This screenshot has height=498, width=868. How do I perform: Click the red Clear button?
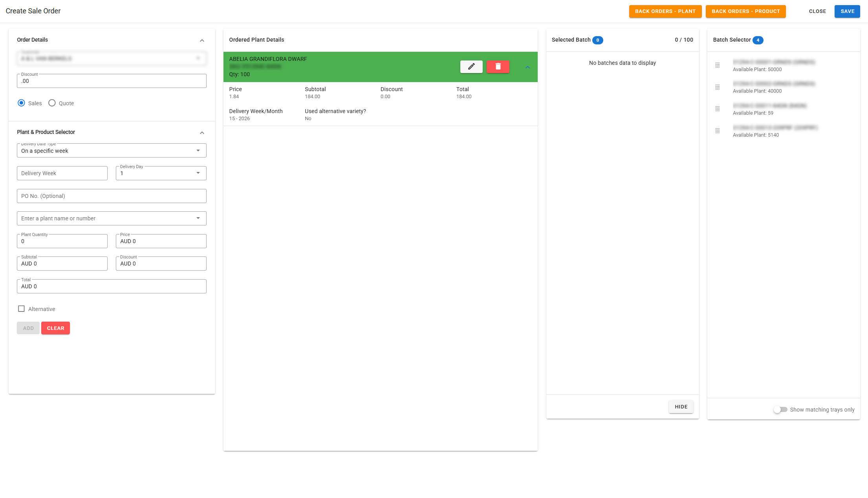point(55,328)
